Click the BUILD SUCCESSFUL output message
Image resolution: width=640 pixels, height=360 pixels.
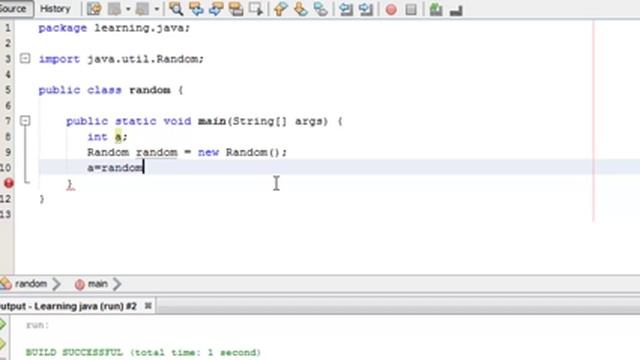(x=143, y=352)
